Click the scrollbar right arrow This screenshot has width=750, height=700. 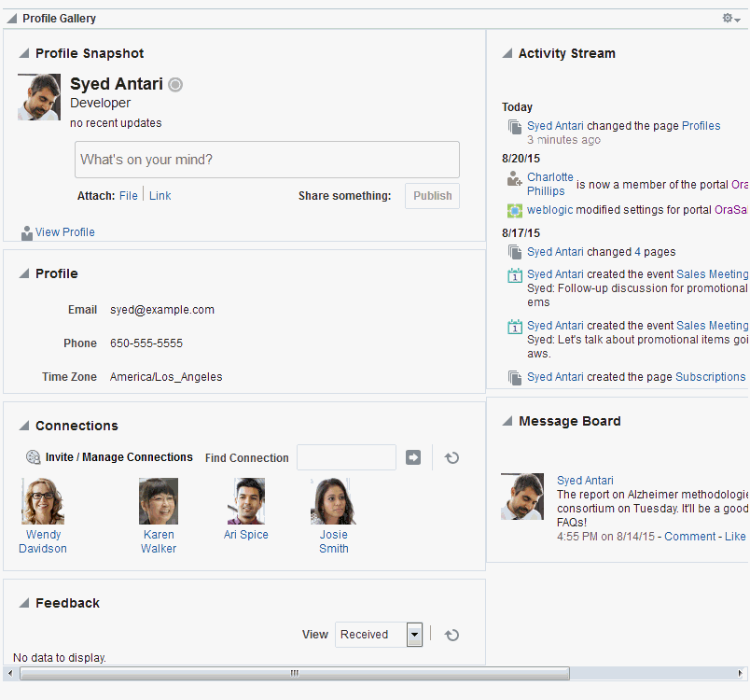coord(741,673)
